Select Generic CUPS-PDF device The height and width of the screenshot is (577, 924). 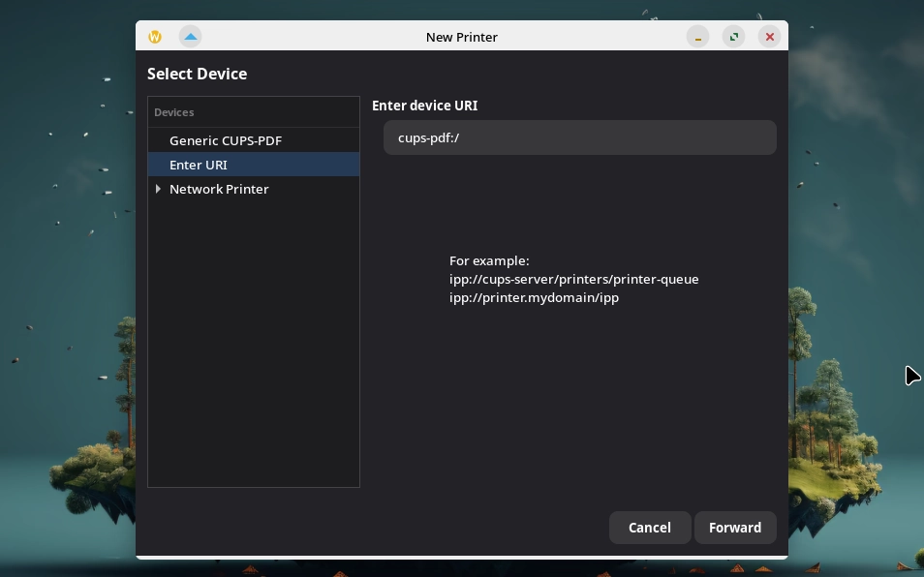[x=226, y=140]
